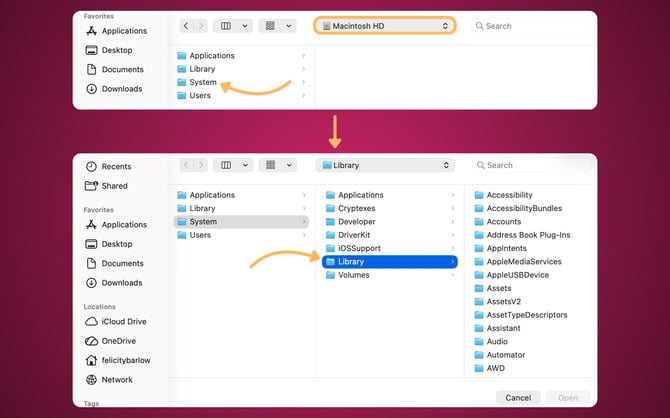Click the Open button
The height and width of the screenshot is (418, 670).
point(568,397)
